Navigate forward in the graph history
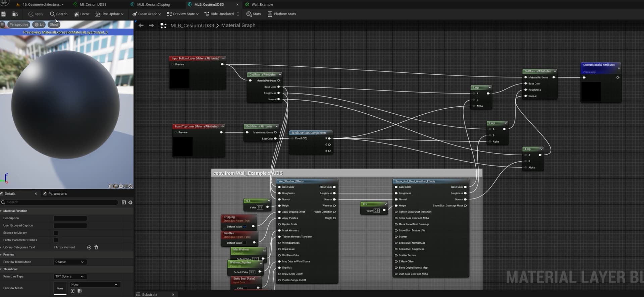Image resolution: width=644 pixels, height=297 pixels. (151, 25)
